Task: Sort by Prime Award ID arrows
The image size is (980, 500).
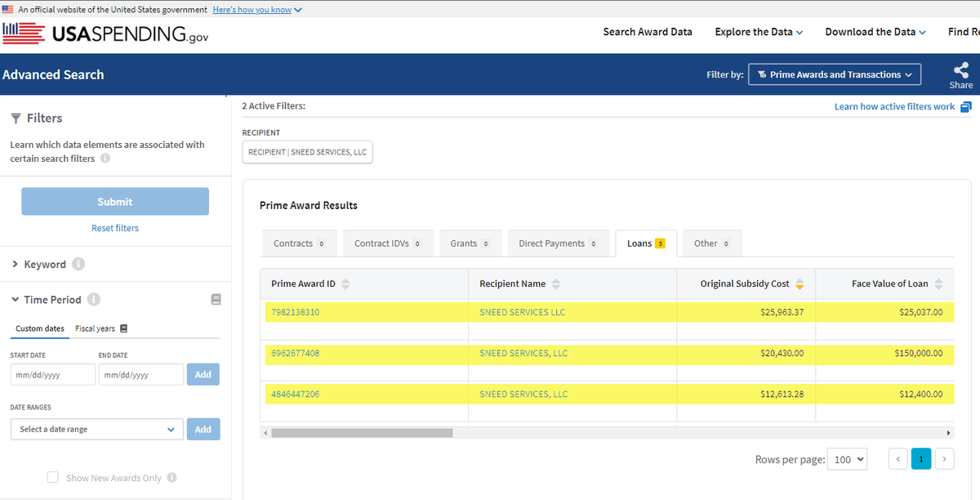Action: point(345,283)
